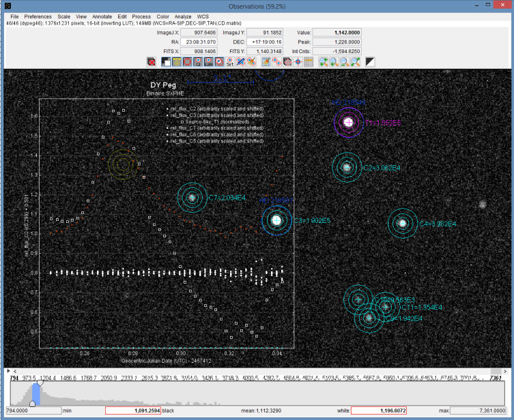Click the histogram max value field

479,410
